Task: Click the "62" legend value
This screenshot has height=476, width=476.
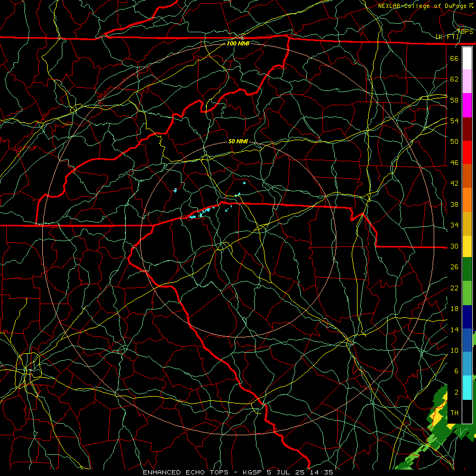Action: click(x=454, y=79)
